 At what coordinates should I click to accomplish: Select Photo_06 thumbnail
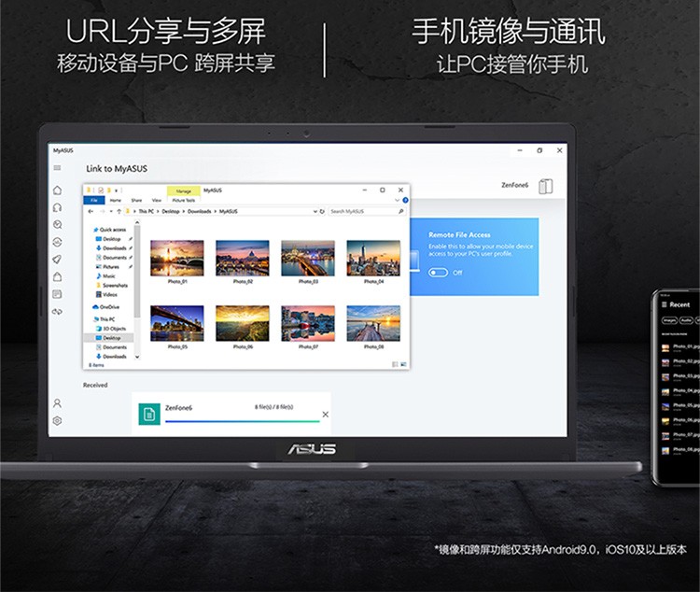tap(243, 323)
